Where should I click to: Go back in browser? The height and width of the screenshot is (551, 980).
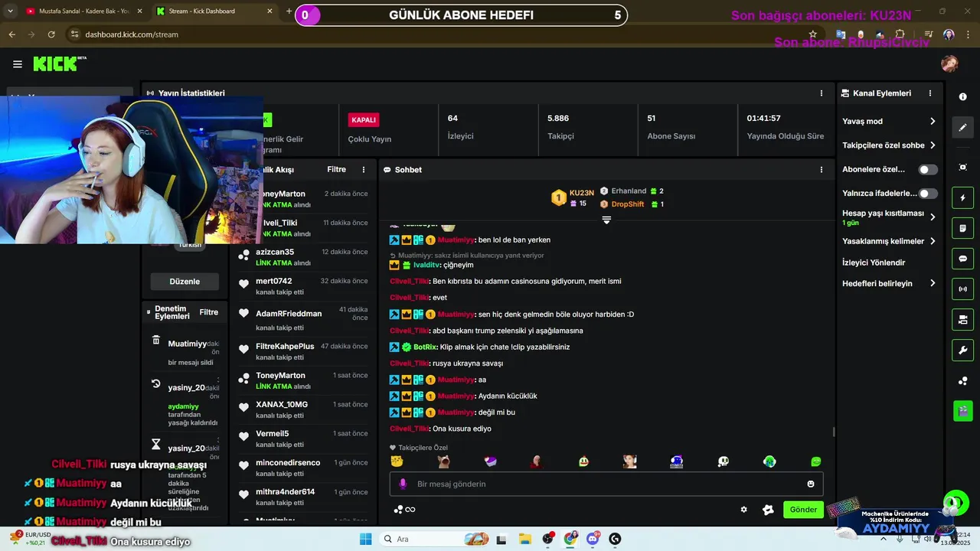pyautogui.click(x=11, y=34)
